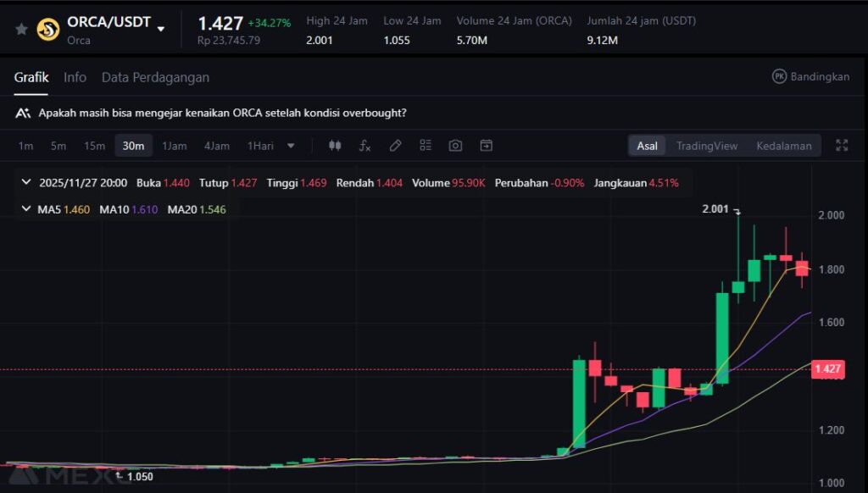Viewport: 868px width, 493px height.
Task: Click the calendar icon in chart toolbar
Action: (486, 146)
